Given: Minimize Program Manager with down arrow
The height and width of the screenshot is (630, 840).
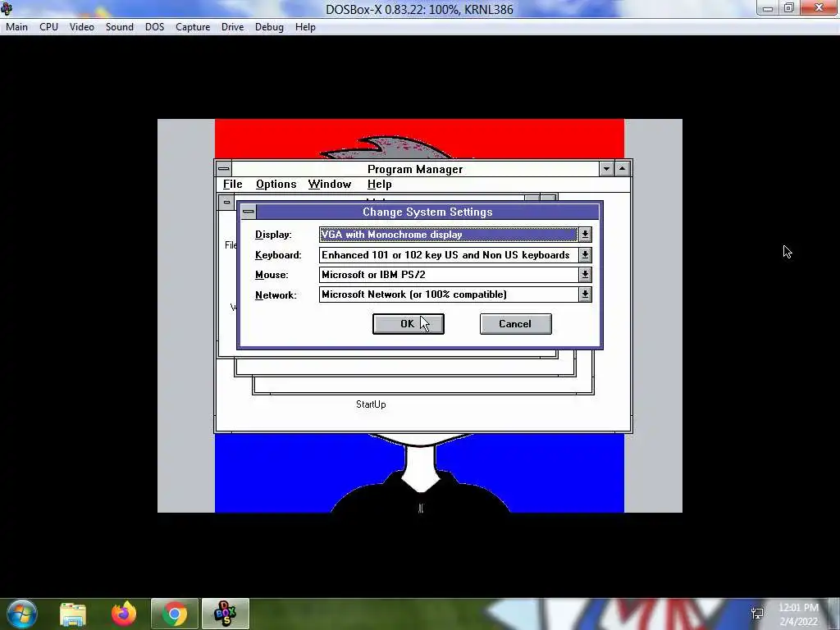Looking at the screenshot, I should (606, 169).
